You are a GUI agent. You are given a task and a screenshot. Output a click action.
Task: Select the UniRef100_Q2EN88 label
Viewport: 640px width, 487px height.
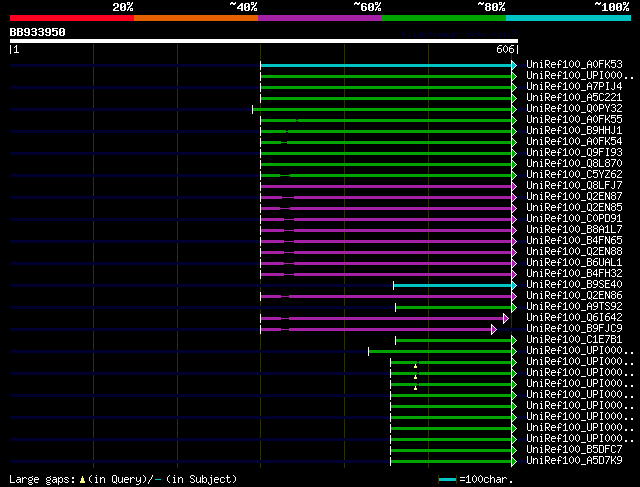pos(574,252)
